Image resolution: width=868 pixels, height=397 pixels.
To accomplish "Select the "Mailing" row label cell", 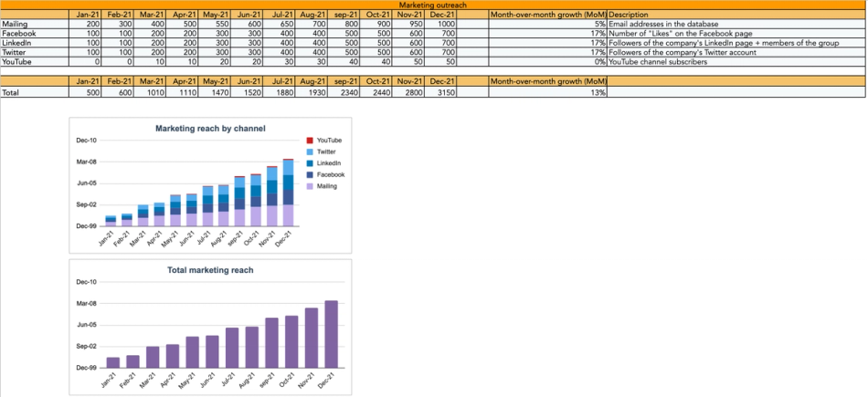I will coord(35,25).
